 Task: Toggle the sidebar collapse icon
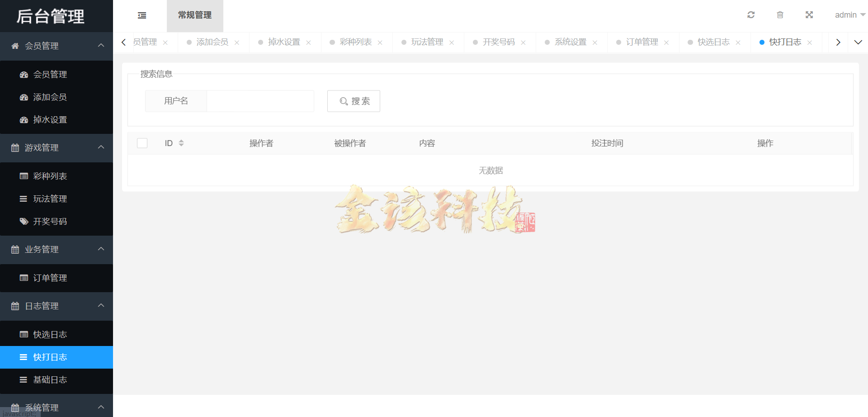pyautogui.click(x=142, y=15)
